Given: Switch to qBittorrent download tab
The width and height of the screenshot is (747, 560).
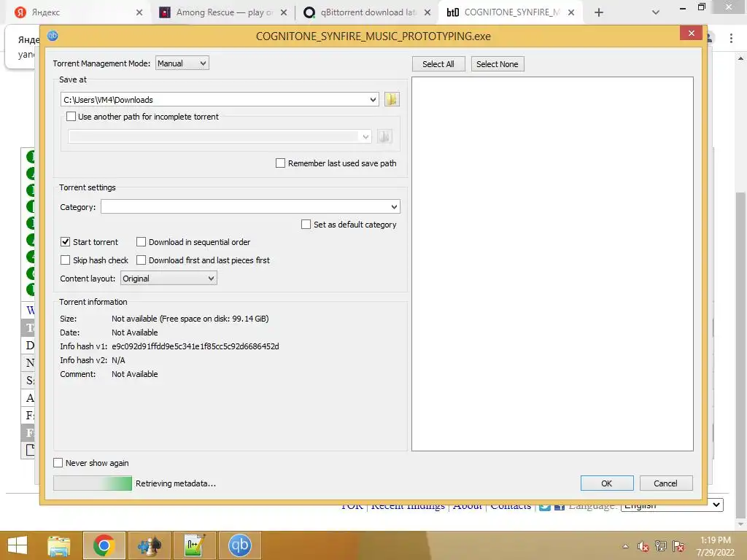Looking at the screenshot, I should point(365,12).
